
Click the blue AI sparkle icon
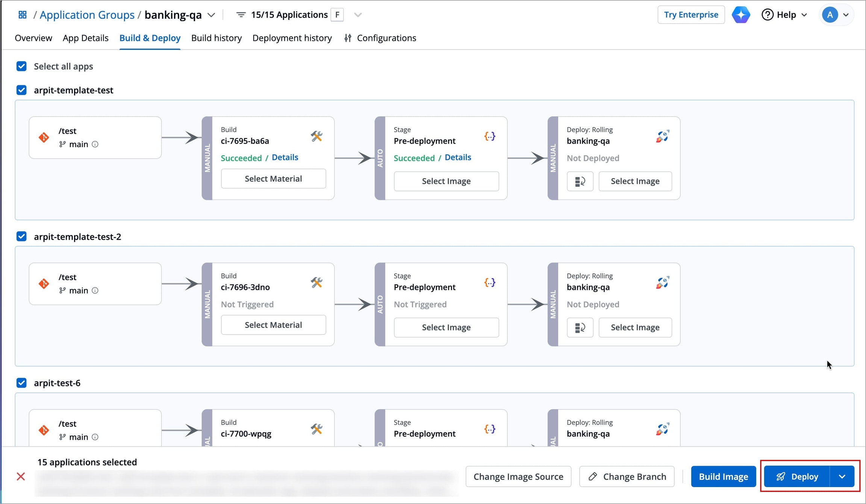tap(740, 15)
